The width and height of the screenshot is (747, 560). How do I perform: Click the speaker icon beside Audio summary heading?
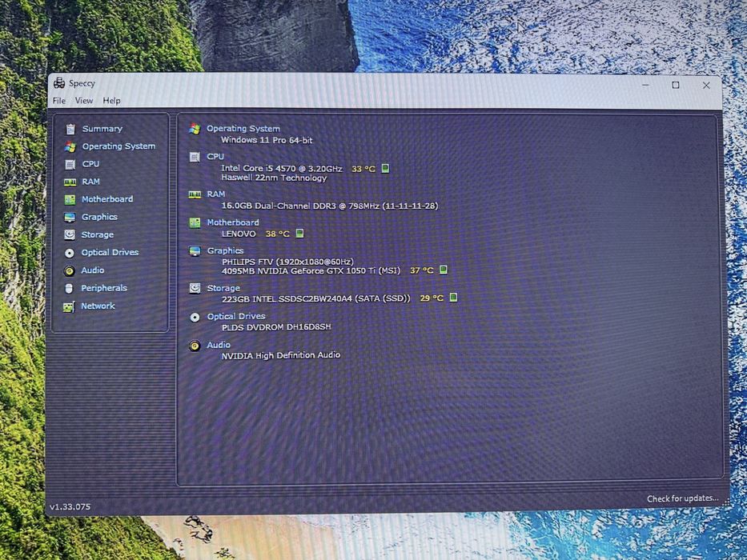click(x=195, y=346)
